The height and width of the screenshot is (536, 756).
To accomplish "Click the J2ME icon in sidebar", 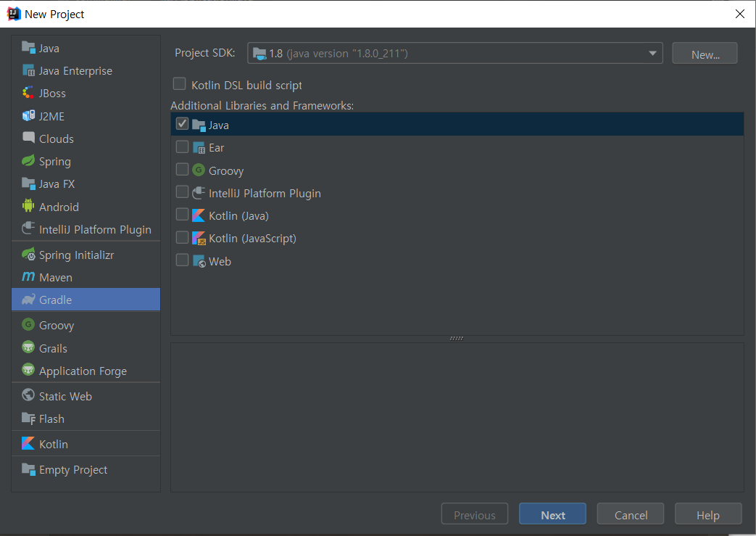I will pos(28,116).
